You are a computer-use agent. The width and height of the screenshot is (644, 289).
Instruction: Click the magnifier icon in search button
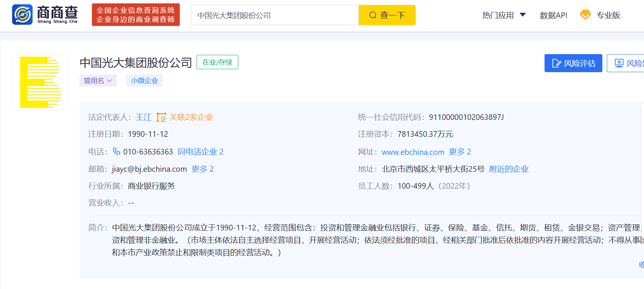373,15
